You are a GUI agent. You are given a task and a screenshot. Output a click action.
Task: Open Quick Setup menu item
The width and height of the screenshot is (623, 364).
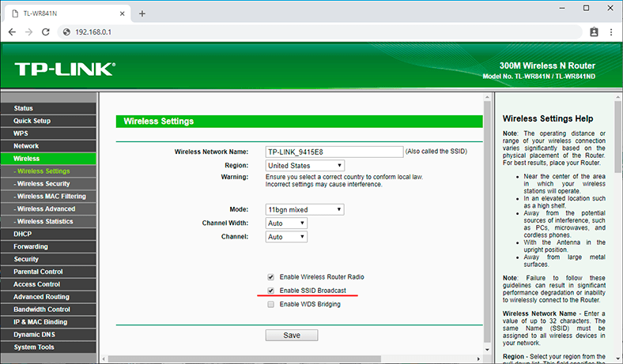point(48,121)
